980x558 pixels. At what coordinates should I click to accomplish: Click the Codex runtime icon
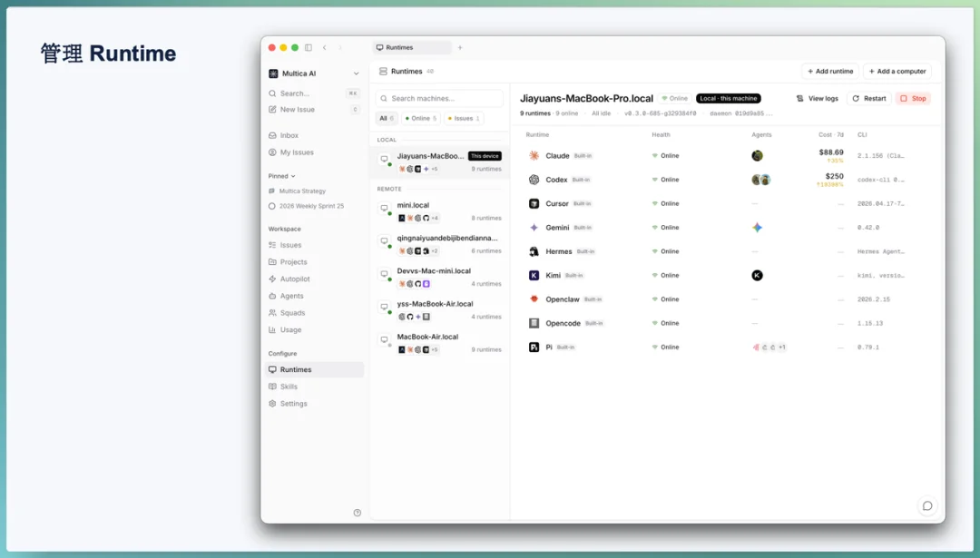click(534, 180)
